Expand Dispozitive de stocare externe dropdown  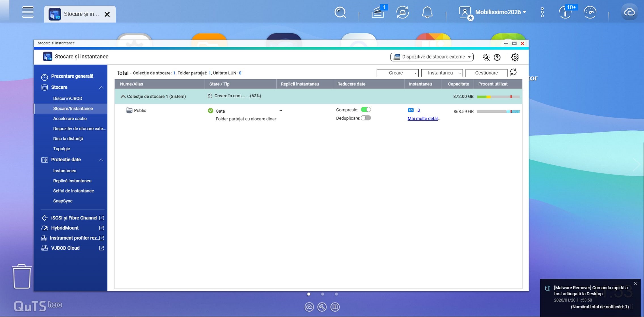point(432,57)
